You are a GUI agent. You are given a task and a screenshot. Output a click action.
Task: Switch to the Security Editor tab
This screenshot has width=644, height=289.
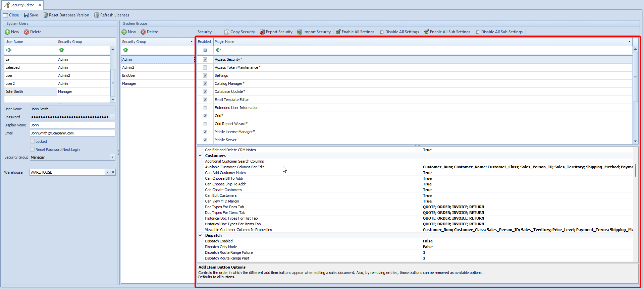coord(22,5)
